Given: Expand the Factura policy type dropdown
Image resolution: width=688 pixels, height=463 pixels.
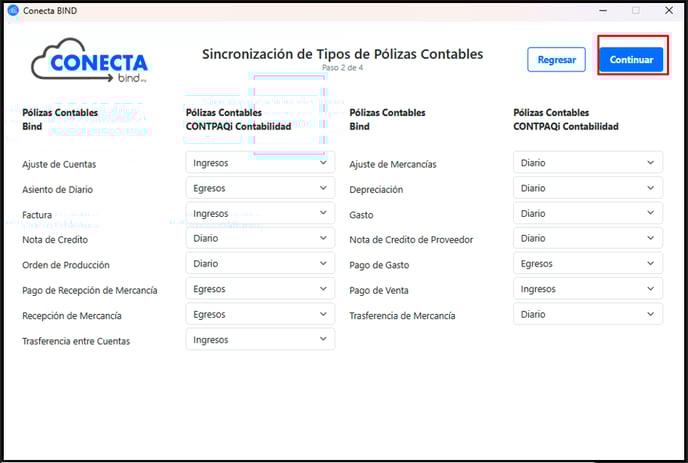Looking at the screenshot, I should (260, 213).
